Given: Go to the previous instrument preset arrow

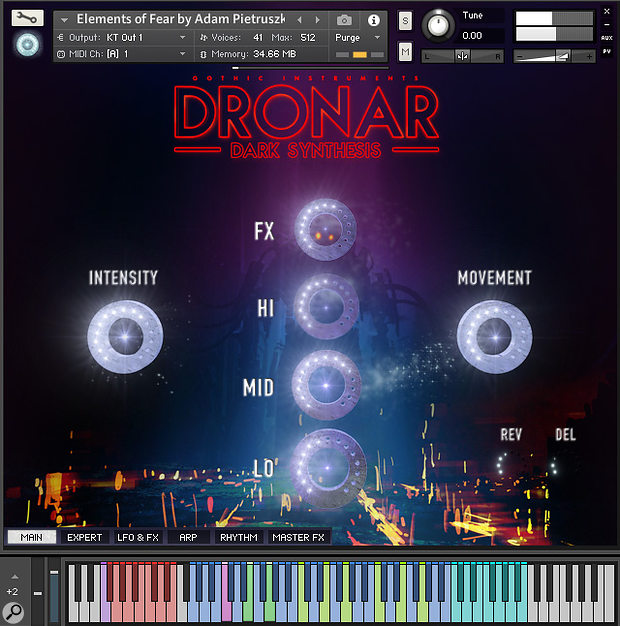Looking at the screenshot, I should point(300,20).
